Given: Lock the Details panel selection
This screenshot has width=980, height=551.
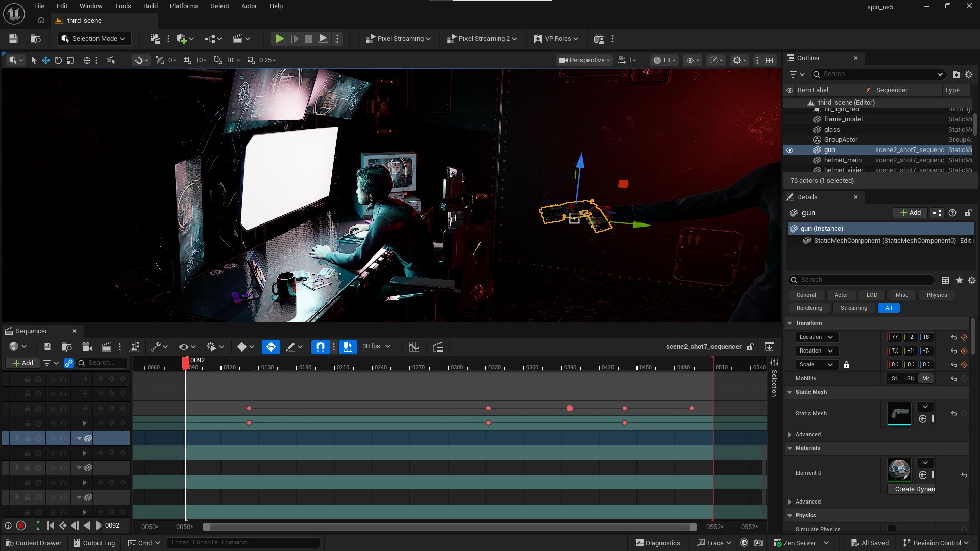Looking at the screenshot, I should 968,213.
